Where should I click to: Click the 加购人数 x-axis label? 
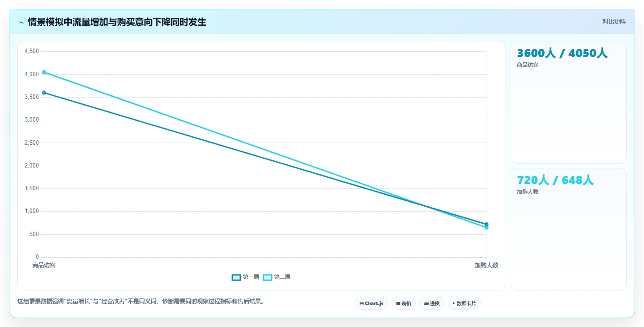(486, 265)
